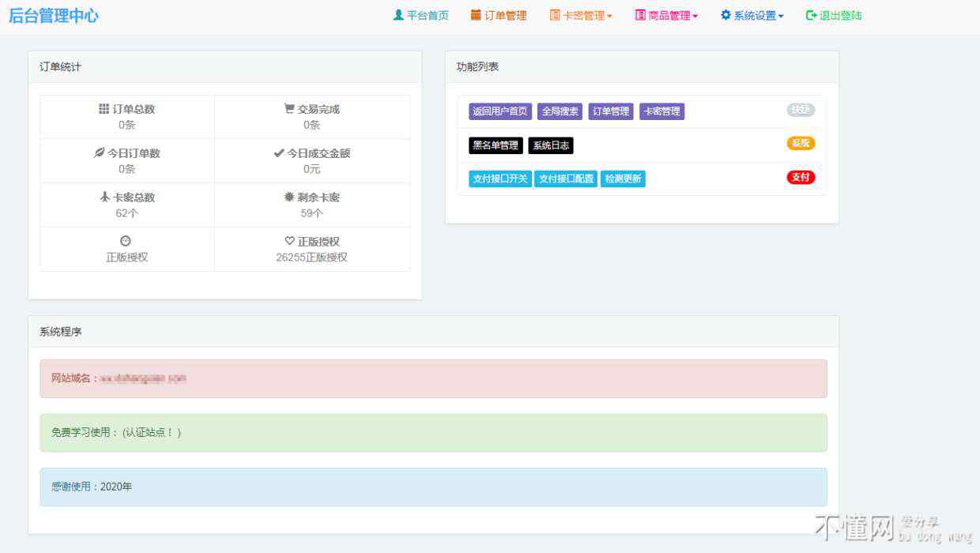Click the sun icon beside 剩余卡密

coord(289,197)
